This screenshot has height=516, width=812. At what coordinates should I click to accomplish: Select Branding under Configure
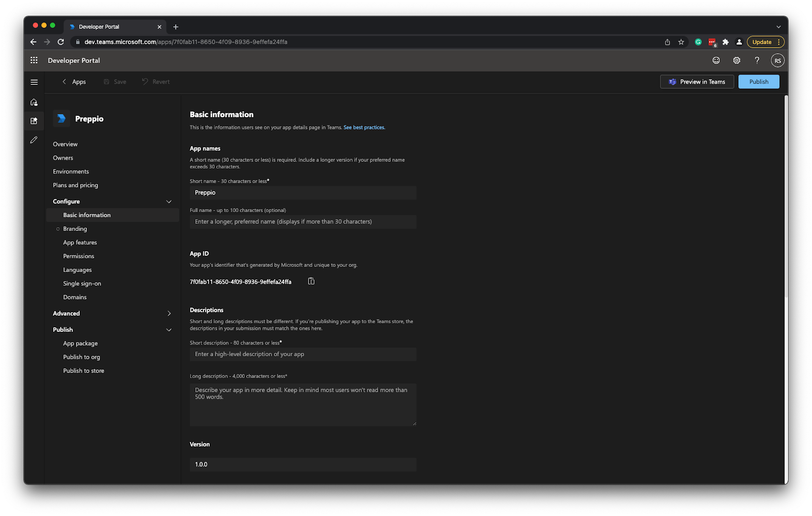tap(75, 229)
